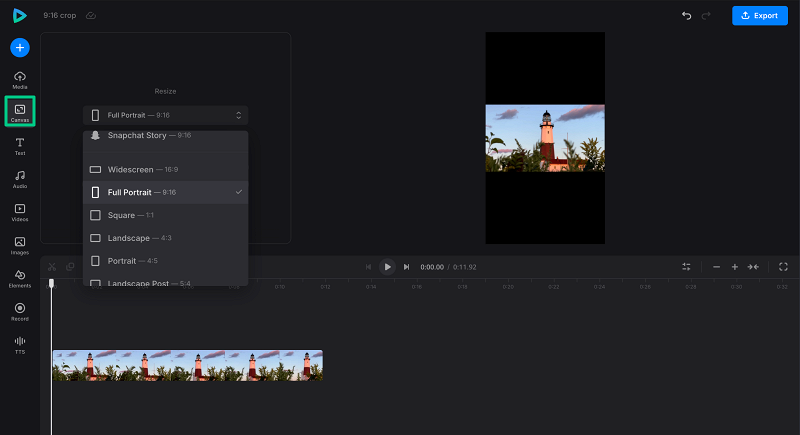This screenshot has width=800, height=435.
Task: Redo the last action
Action: (706, 15)
